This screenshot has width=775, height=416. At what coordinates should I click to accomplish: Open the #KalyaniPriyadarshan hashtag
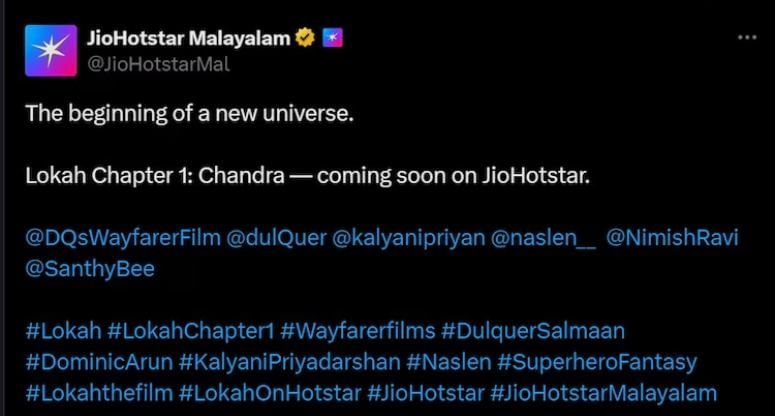(x=290, y=362)
